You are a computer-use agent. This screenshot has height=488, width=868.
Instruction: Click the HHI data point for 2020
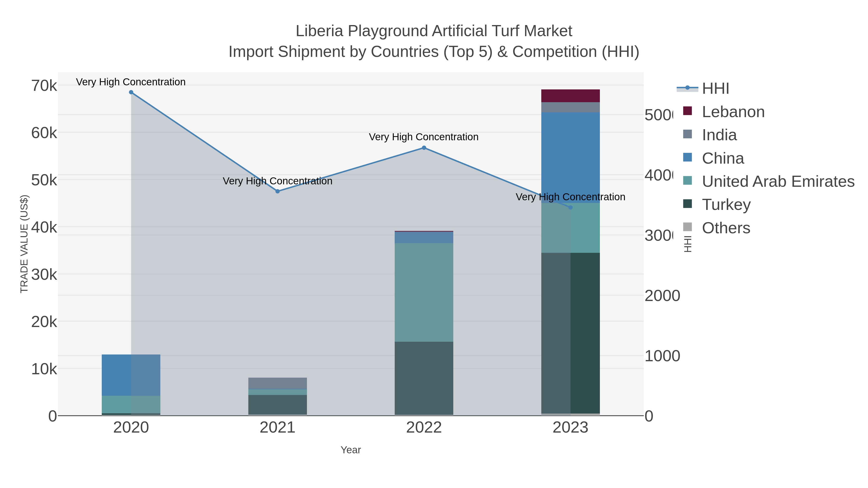pyautogui.click(x=131, y=92)
